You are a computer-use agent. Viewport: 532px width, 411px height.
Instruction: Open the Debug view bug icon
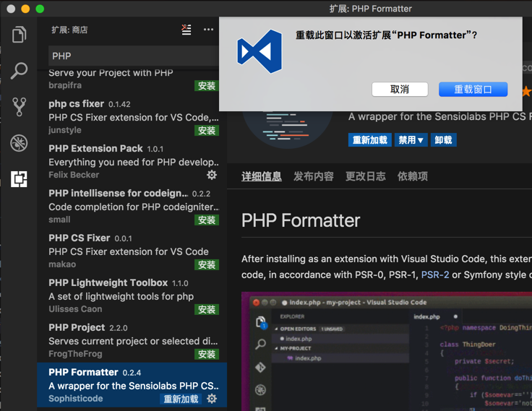(19, 143)
